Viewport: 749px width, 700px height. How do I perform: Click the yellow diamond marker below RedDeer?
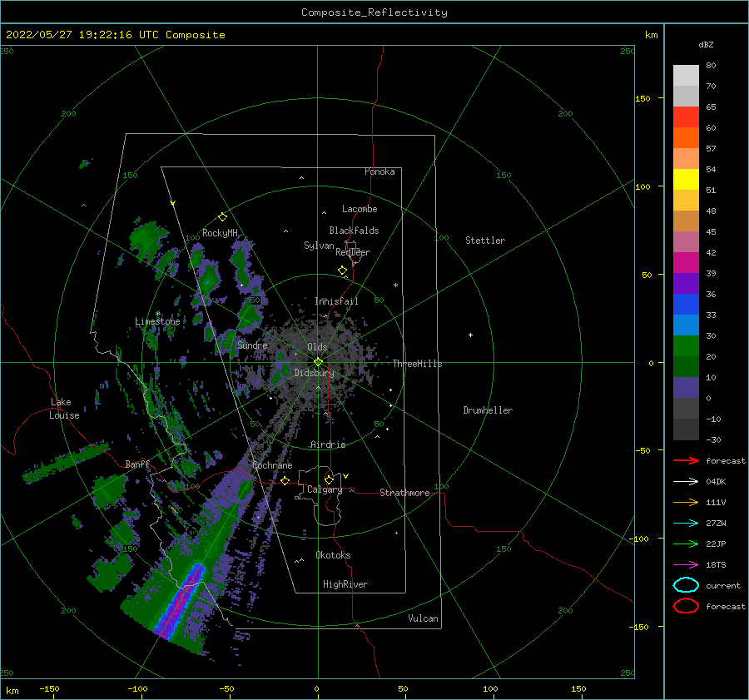click(x=342, y=271)
